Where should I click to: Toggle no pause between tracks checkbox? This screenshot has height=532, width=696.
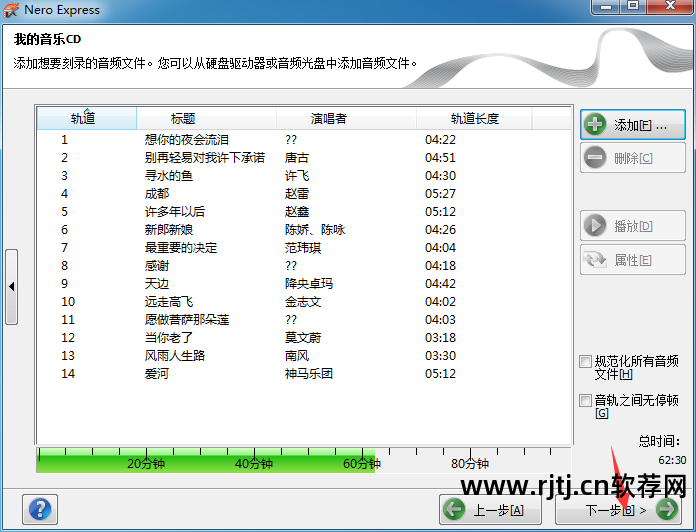585,400
